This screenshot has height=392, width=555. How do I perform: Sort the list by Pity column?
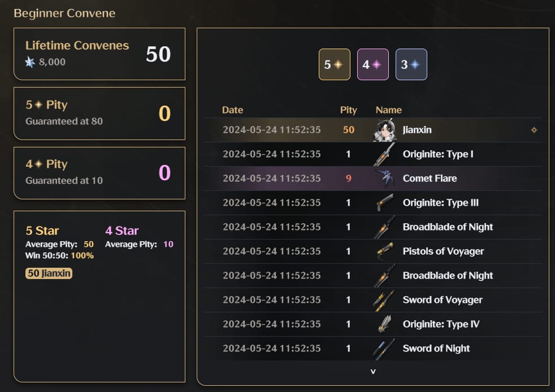(x=348, y=110)
